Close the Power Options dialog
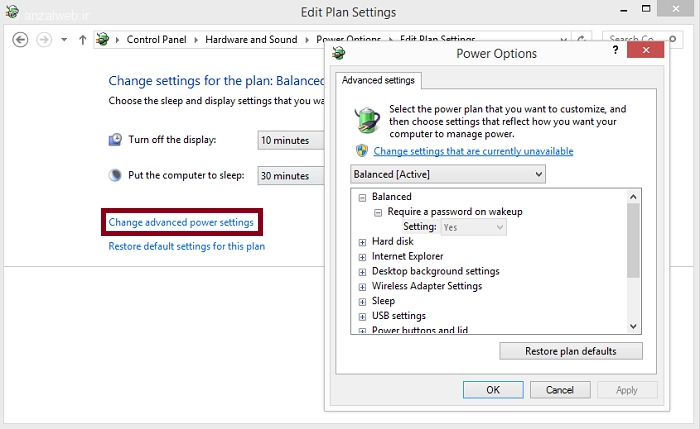Viewport: 700px width, 429px height. pos(646,50)
